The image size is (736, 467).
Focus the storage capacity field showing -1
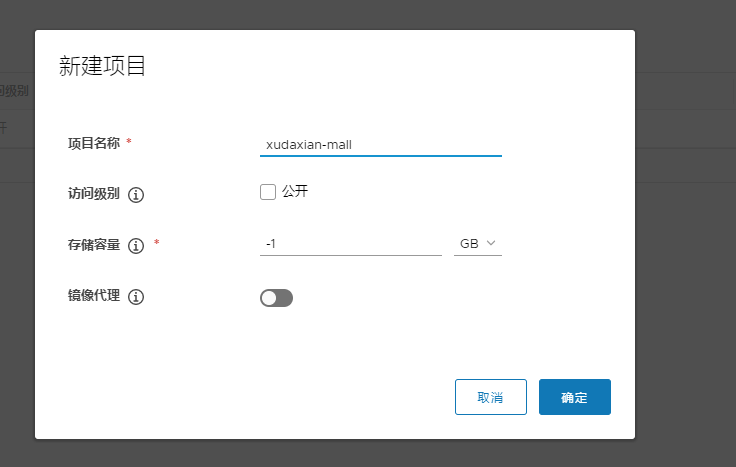351,244
